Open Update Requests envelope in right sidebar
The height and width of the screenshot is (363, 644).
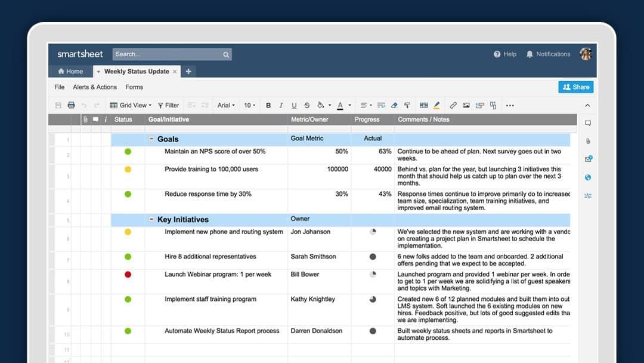point(588,159)
